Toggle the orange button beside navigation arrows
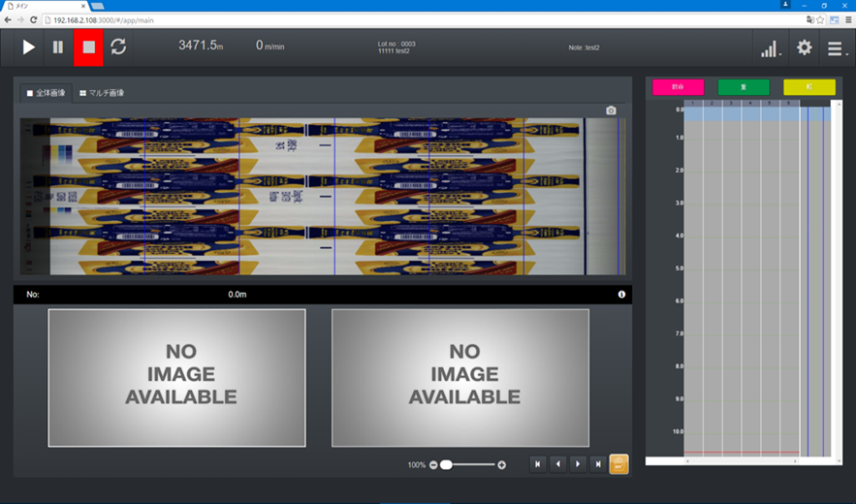Screen dimensions: 856x504 [618, 464]
